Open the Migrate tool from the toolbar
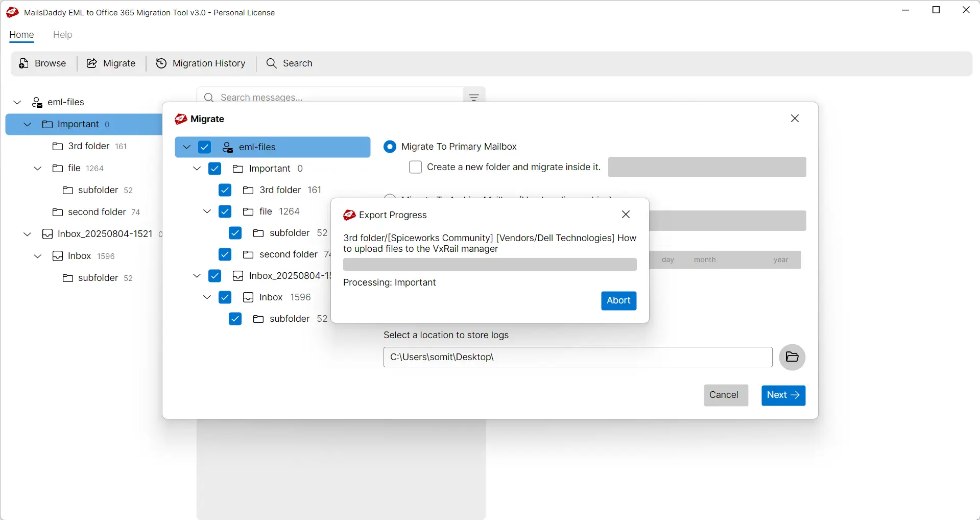 [91, 63]
